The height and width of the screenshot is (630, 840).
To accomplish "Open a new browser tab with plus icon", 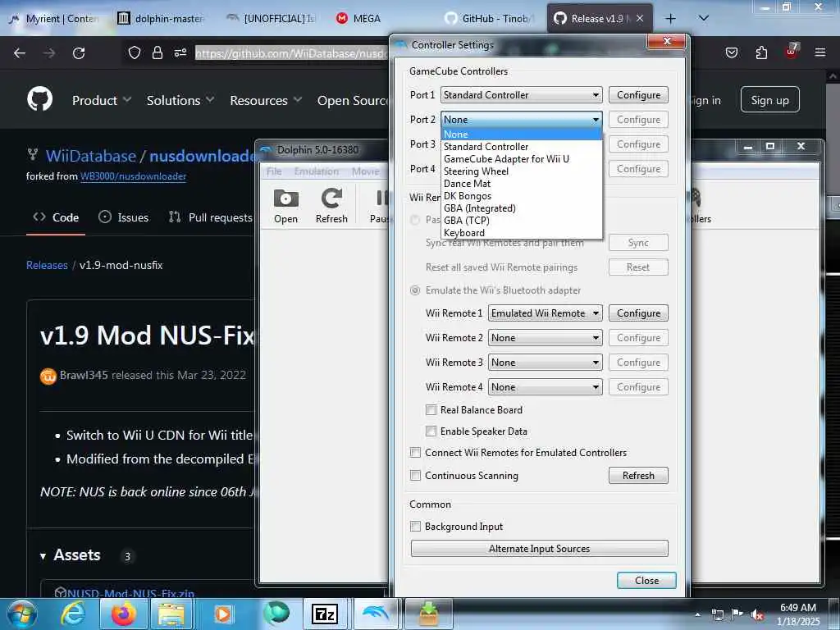I will 670,19.
